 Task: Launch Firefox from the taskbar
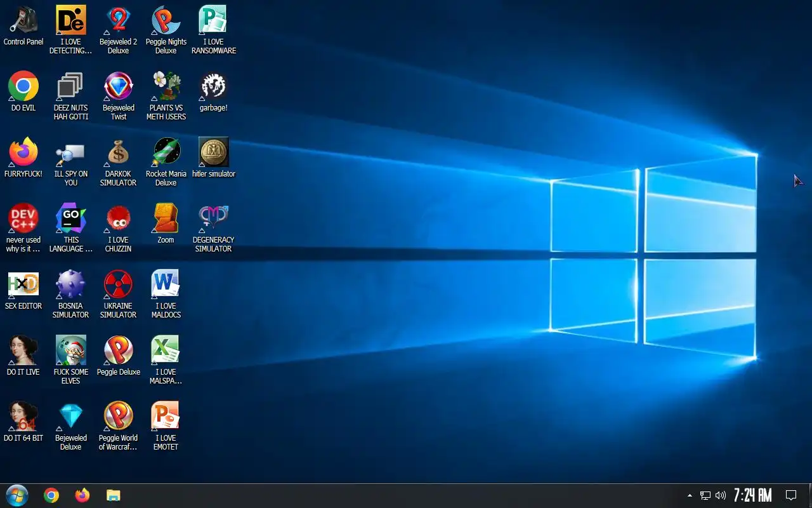82,495
